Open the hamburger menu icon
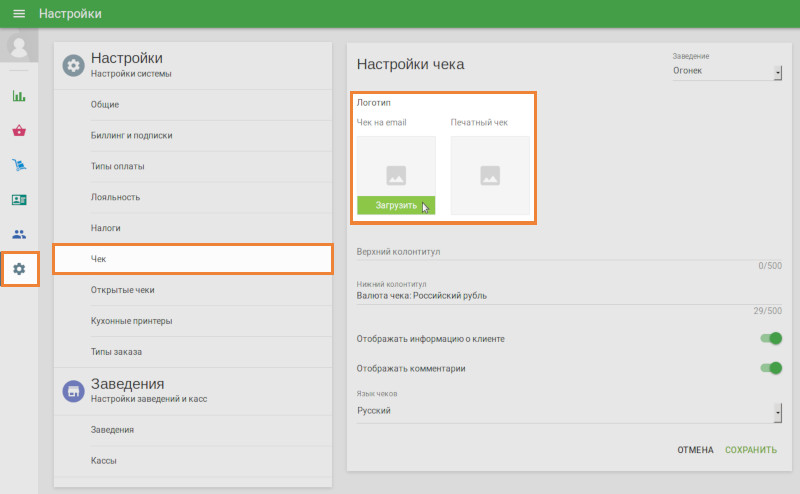 pyautogui.click(x=18, y=14)
